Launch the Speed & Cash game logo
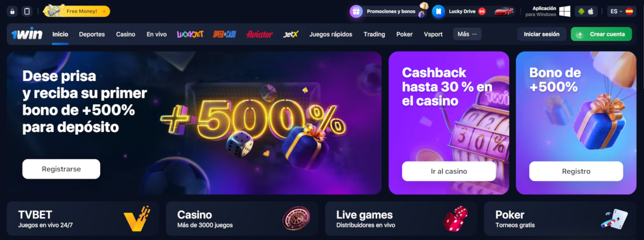Image resolution: width=644 pixels, height=240 pixels. [x=224, y=34]
